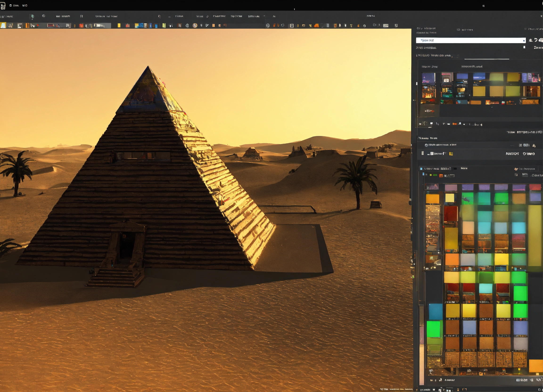
Task: Click the starry night city thumbnail
Action: tap(428, 78)
